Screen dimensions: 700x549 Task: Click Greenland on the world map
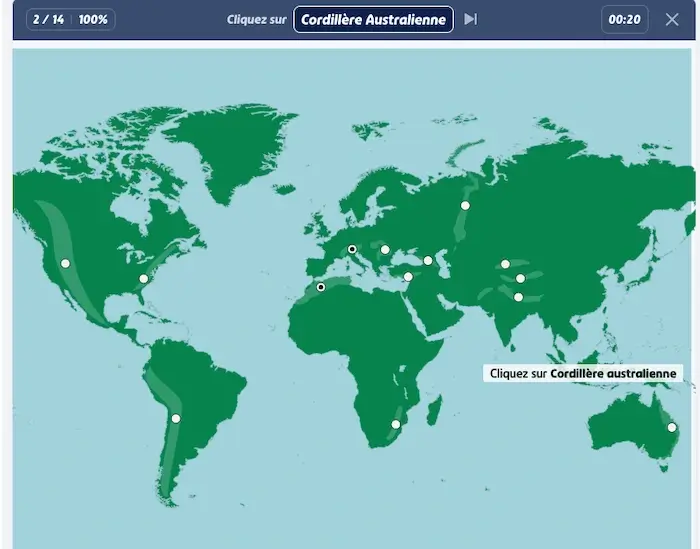tap(228, 145)
